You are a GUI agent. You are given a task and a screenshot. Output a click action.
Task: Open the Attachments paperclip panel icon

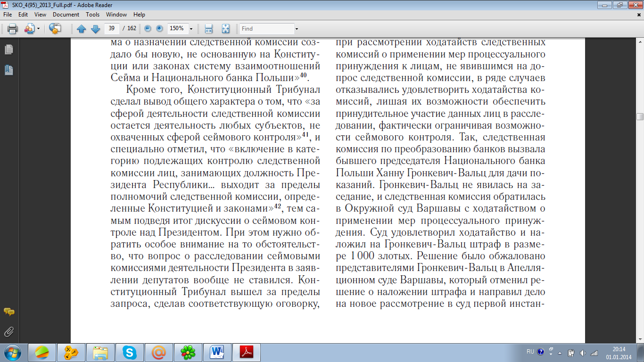click(x=8, y=332)
